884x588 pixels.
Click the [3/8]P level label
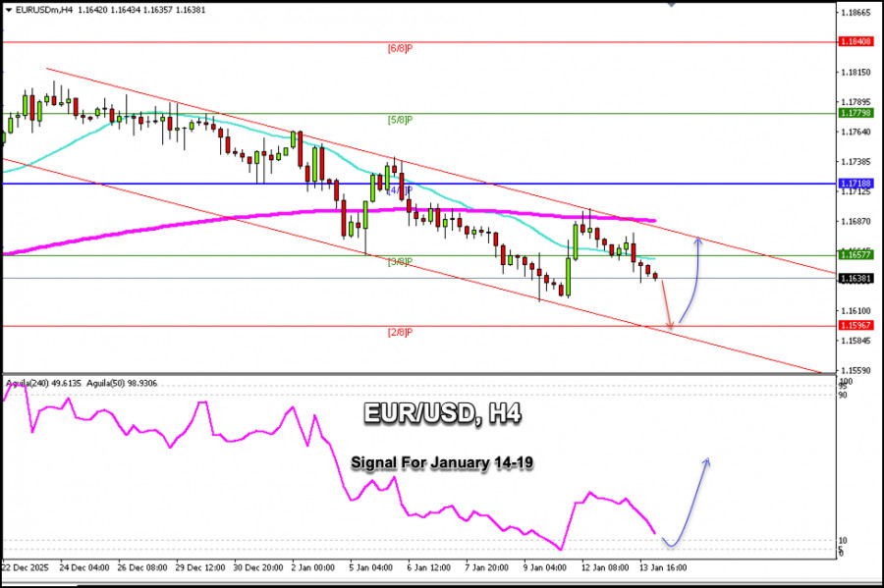tap(401, 262)
